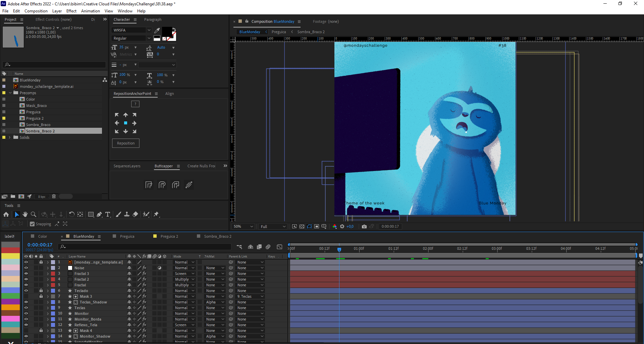Select the Type text tool
Screen dimensions: 644x344
108,214
